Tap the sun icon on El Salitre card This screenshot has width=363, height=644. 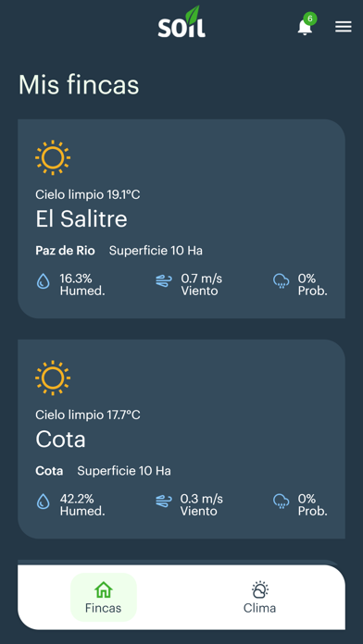pos(53,157)
